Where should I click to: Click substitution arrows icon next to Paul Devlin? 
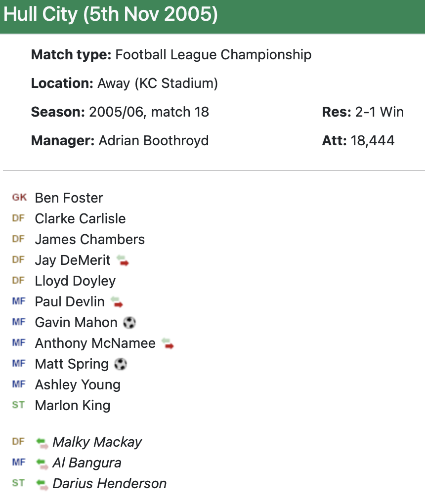pyautogui.click(x=117, y=302)
